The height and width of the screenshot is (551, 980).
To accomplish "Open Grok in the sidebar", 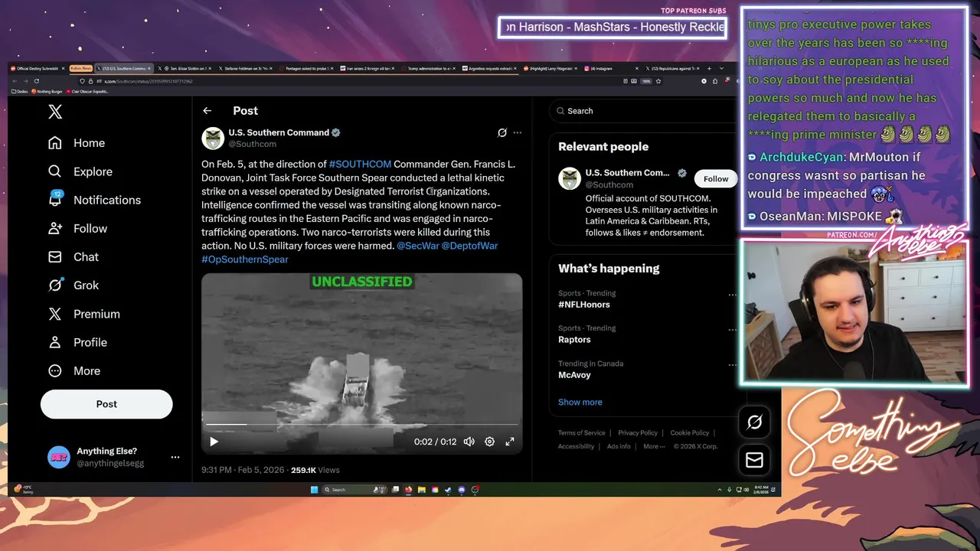I will point(73,285).
